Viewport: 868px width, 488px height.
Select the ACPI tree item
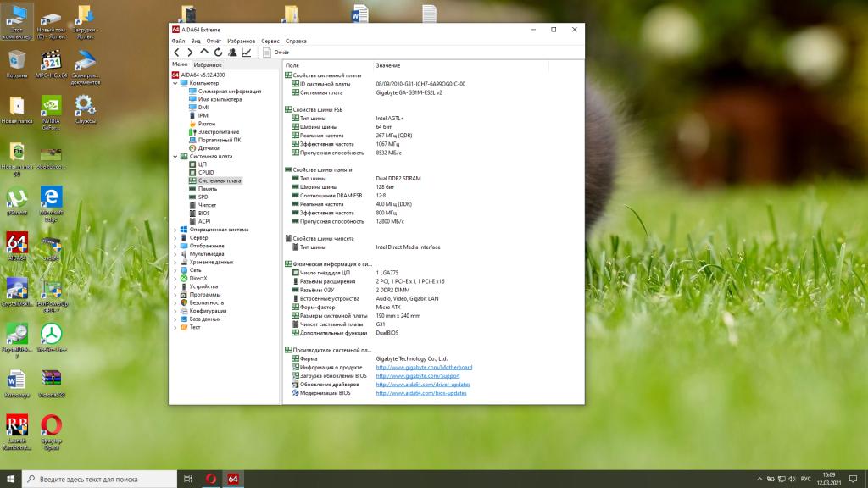(x=204, y=221)
